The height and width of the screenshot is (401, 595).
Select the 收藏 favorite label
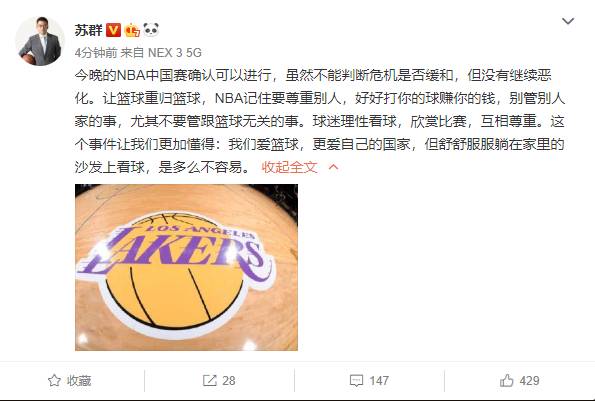point(79,381)
